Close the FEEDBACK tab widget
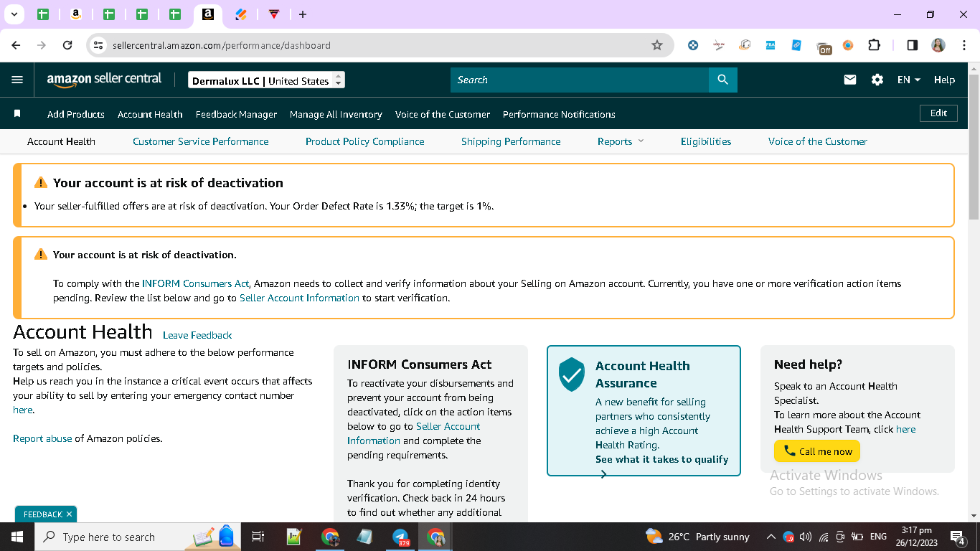 coord(69,514)
